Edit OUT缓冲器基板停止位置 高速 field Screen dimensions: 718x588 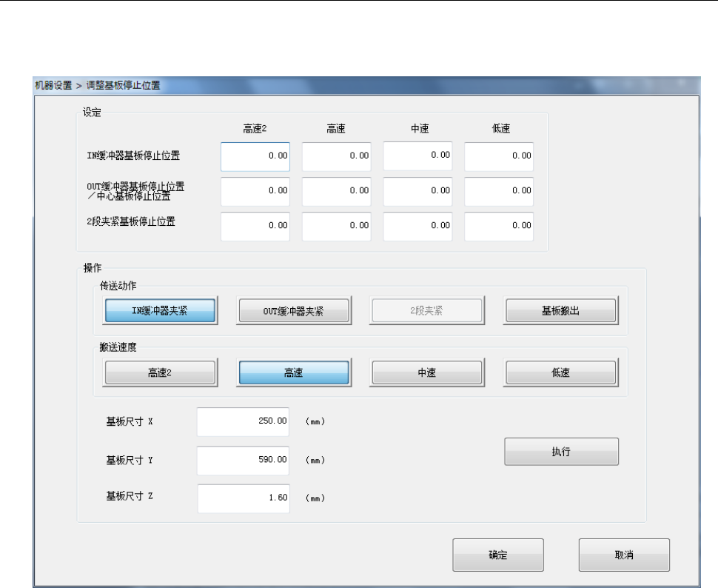click(x=337, y=192)
